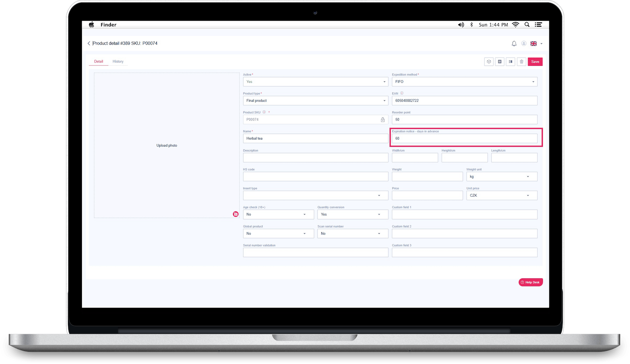Open the user profile avatar
This screenshot has width=630, height=364.
pyautogui.click(x=524, y=43)
